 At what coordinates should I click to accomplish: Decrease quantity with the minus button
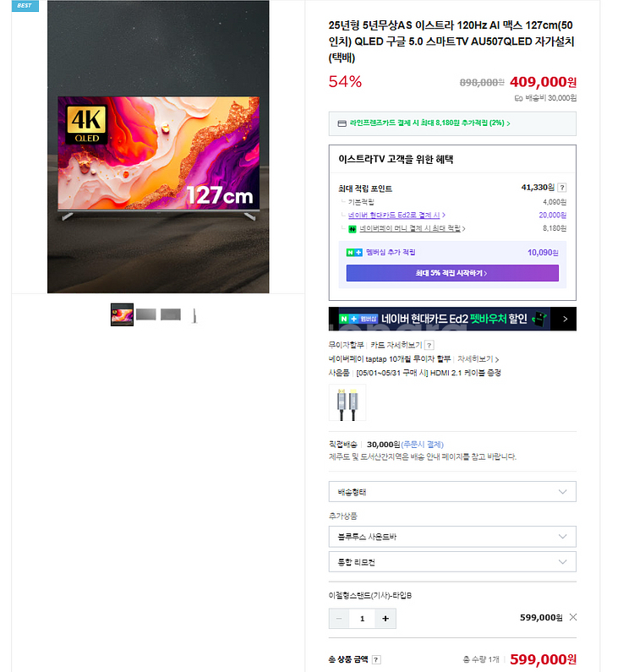click(339, 619)
